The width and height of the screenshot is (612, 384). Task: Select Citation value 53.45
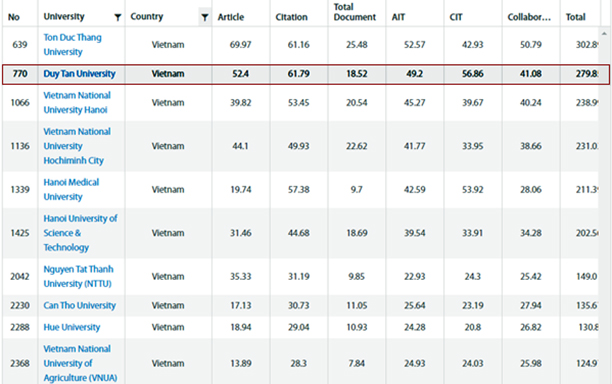(299, 103)
